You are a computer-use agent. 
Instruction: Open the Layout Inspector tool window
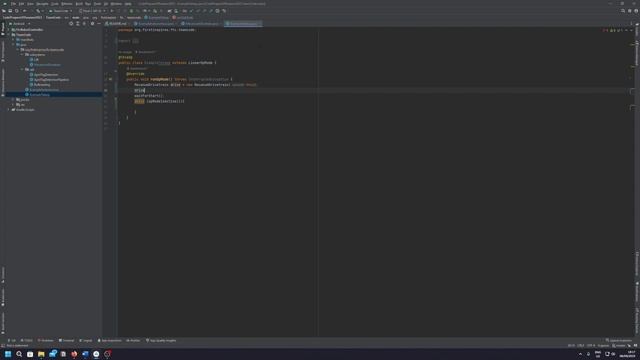[x=619, y=340]
